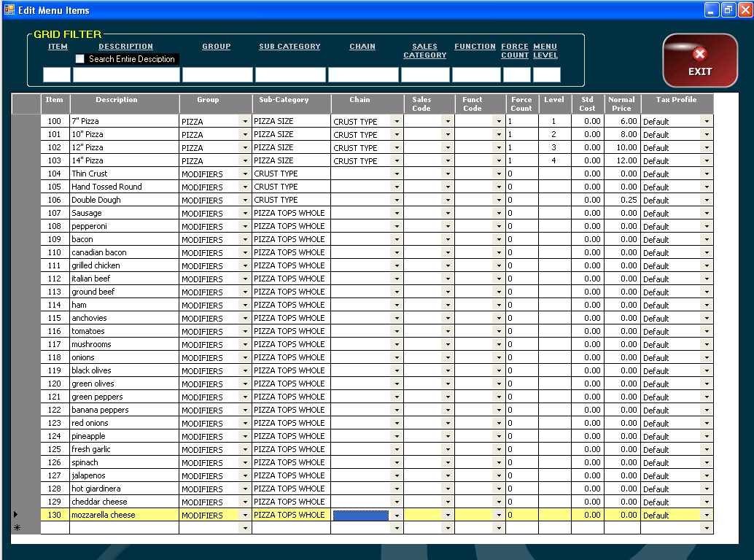
Task: Open the Group dropdown for 7" Pizza
Action: coord(245,122)
